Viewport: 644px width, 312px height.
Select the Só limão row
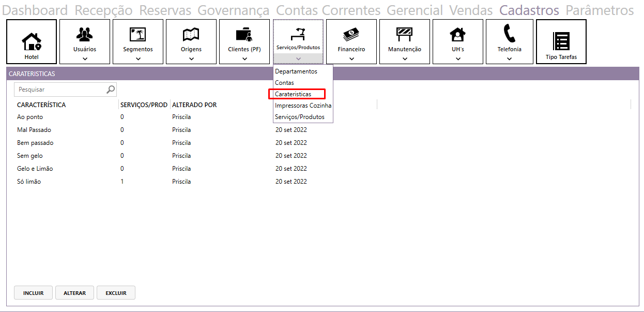coord(29,182)
